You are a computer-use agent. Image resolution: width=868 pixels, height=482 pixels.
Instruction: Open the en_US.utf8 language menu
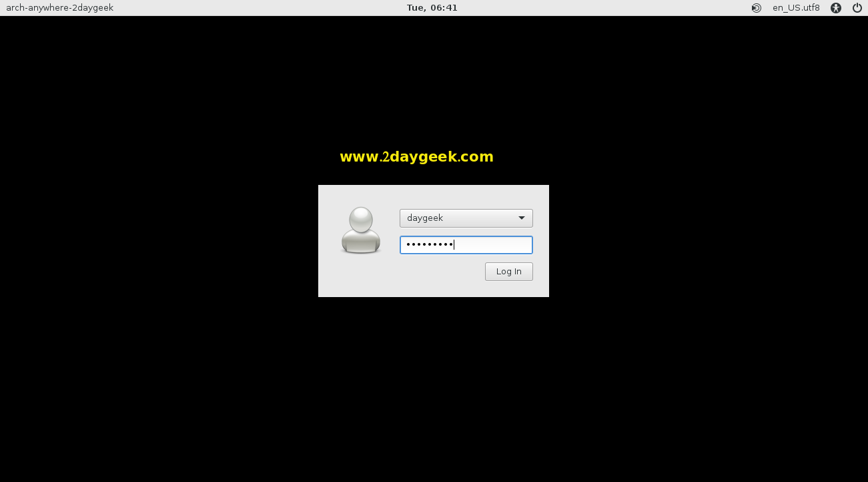coord(796,8)
